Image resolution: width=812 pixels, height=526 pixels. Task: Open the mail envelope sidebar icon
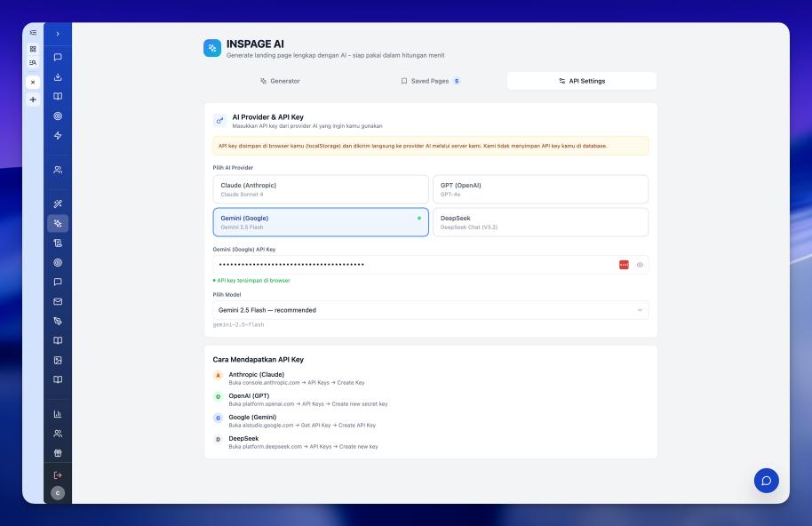[x=58, y=301]
